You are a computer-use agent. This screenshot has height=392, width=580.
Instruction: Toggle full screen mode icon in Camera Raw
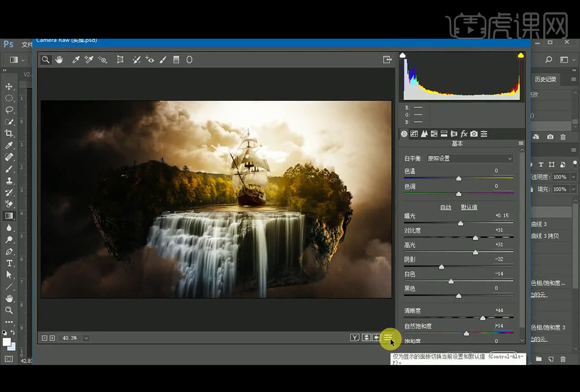click(x=387, y=60)
